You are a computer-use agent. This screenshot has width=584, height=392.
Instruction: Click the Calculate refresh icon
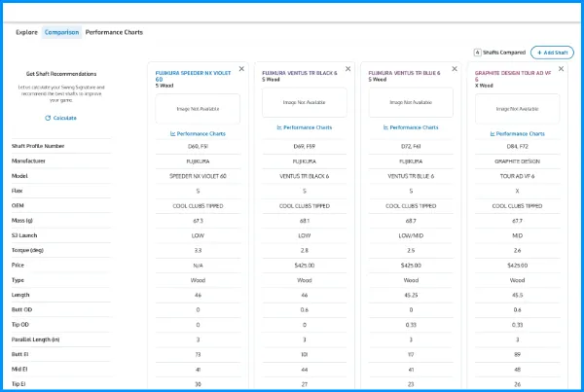click(x=48, y=118)
